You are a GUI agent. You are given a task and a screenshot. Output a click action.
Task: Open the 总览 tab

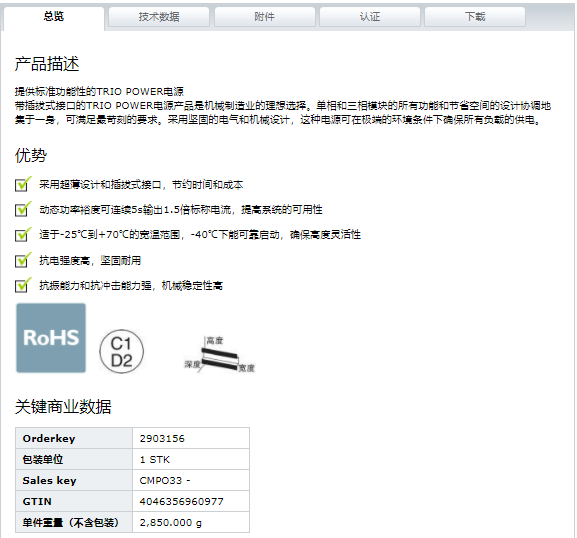(54, 17)
